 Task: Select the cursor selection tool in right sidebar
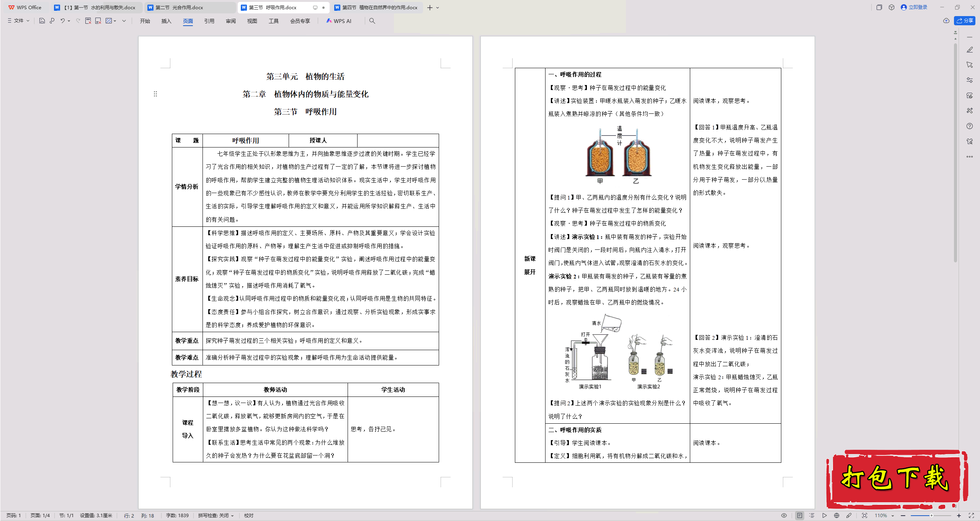(x=970, y=65)
